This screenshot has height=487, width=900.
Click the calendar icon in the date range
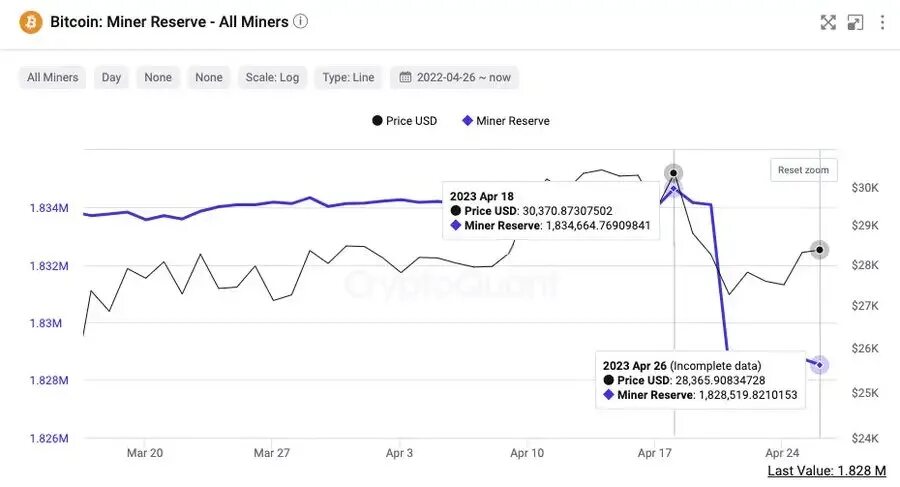[405, 77]
